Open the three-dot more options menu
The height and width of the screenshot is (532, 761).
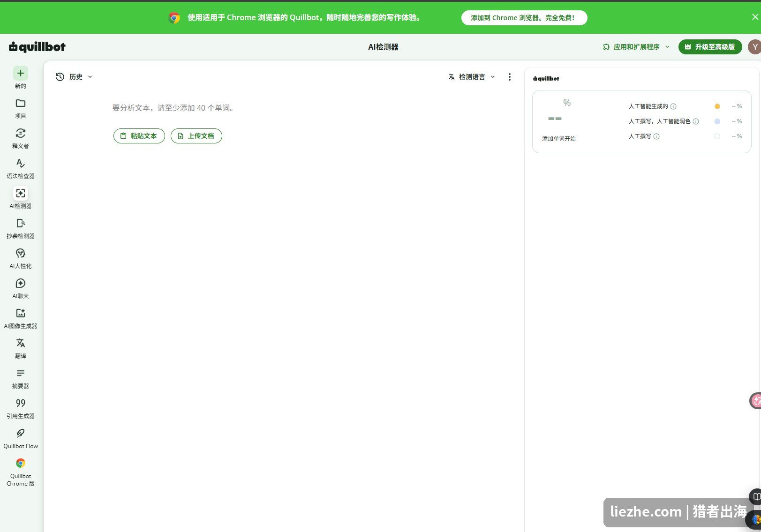click(x=510, y=77)
